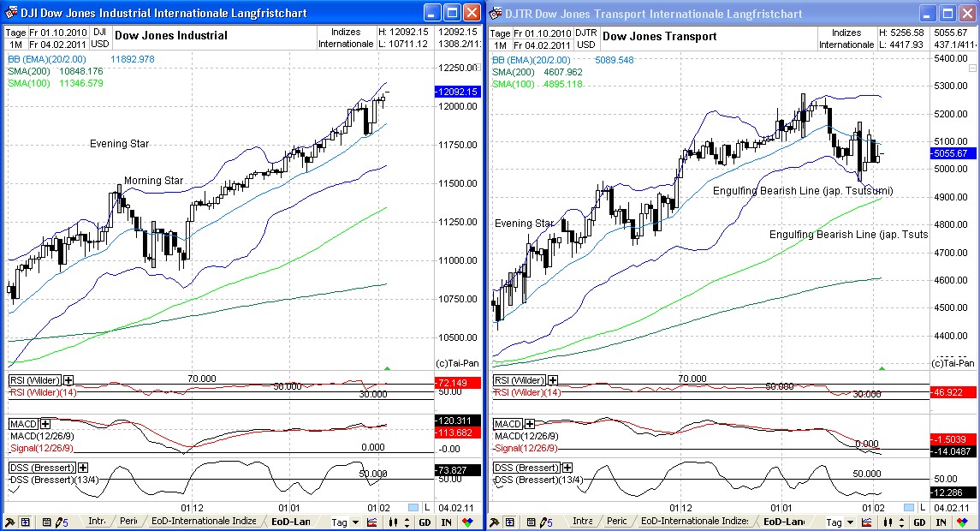The image size is (980, 531).
Task: Click the notes memo icon in the DJI status bar
Action: tap(45, 521)
